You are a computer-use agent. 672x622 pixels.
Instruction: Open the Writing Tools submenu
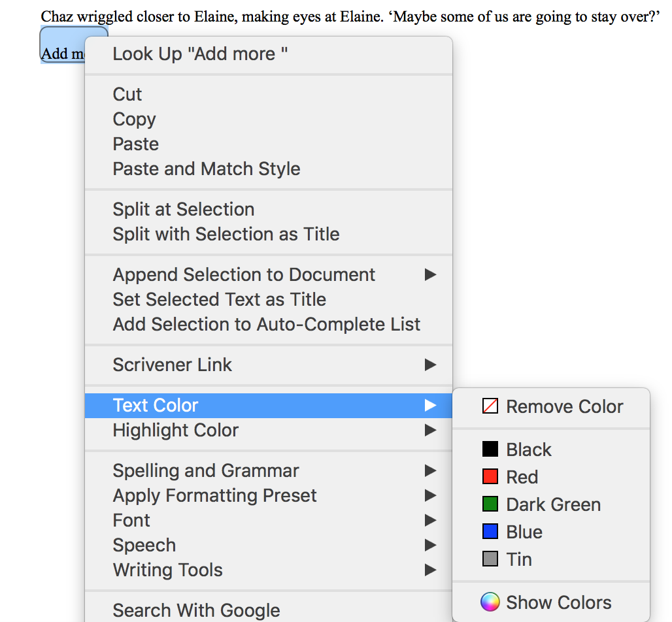[269, 570]
